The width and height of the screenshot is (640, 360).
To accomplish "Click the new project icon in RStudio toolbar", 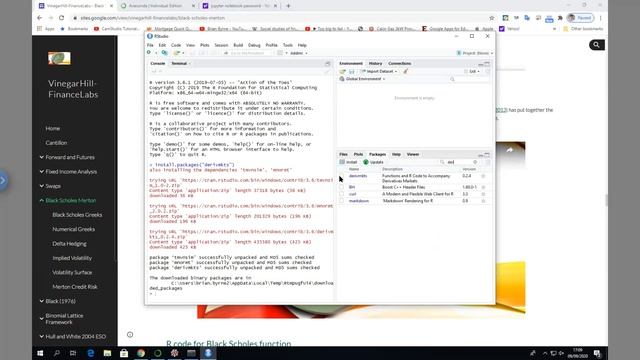I will 164,53.
